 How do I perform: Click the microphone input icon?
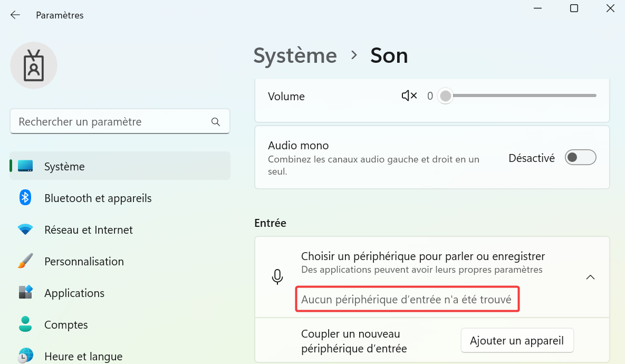[x=277, y=276]
